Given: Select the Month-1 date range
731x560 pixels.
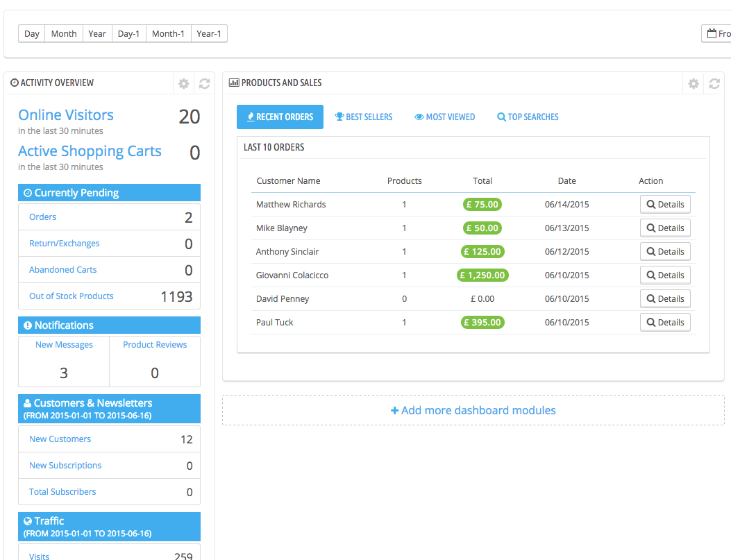Looking at the screenshot, I should 168,33.
